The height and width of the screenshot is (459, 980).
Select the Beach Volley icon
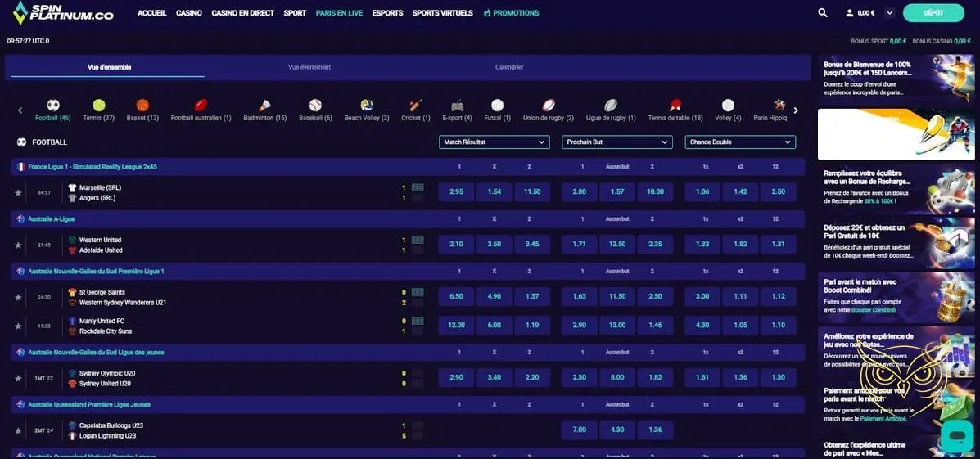366,105
